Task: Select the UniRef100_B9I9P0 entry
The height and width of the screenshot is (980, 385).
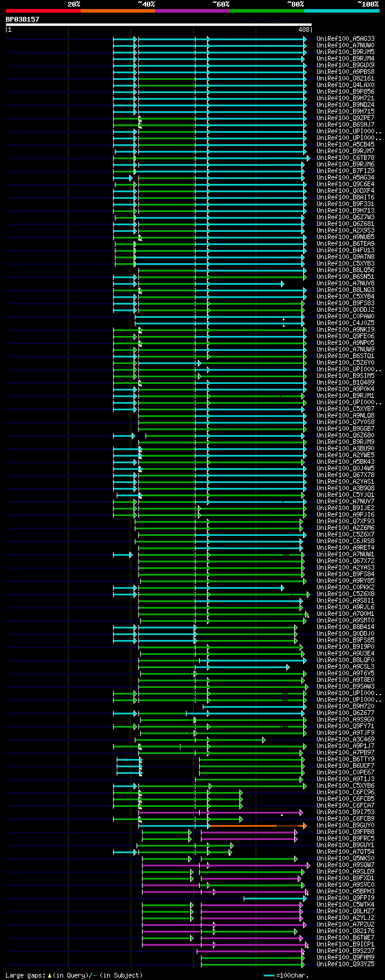Action: click(x=345, y=647)
